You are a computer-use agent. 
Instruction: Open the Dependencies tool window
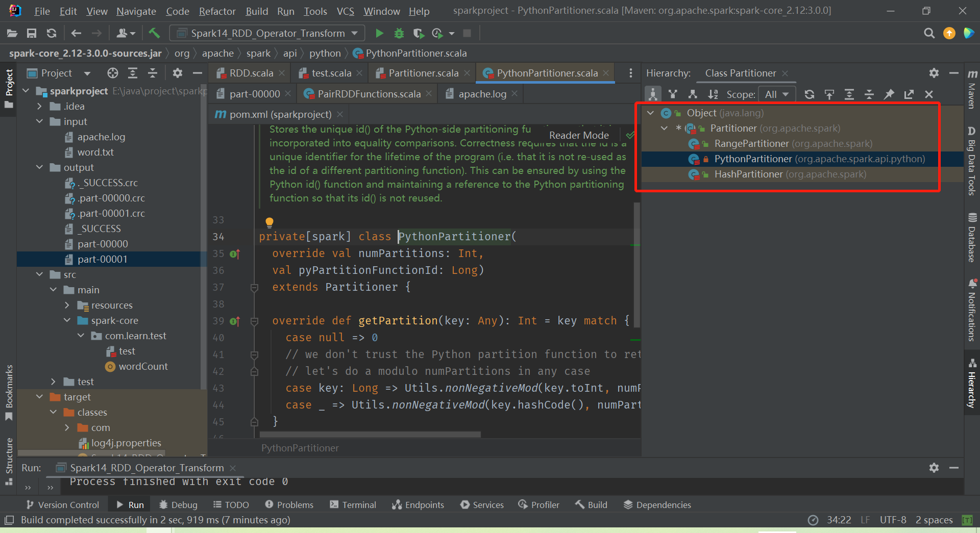click(657, 504)
